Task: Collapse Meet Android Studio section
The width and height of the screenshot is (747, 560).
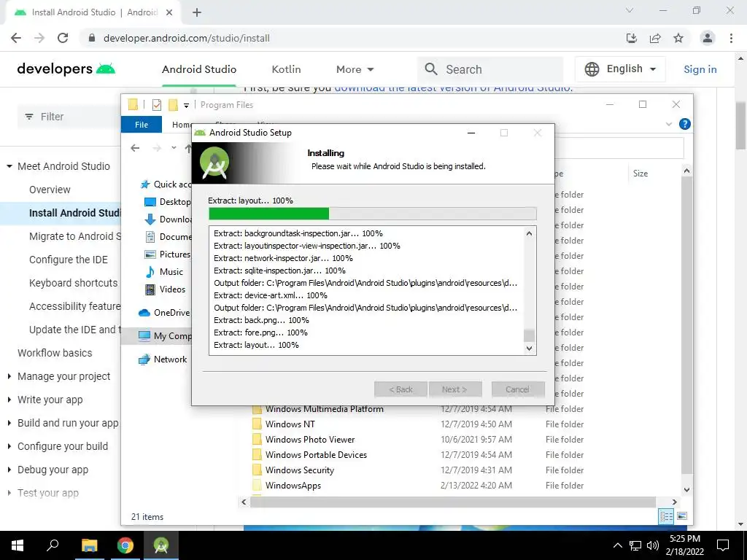Action: pos(9,167)
